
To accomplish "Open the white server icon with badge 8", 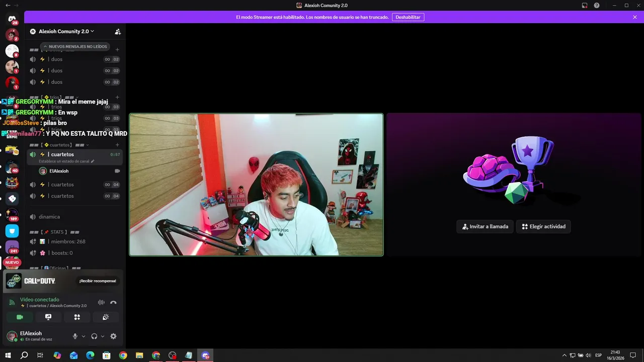I will pyautogui.click(x=12, y=51).
